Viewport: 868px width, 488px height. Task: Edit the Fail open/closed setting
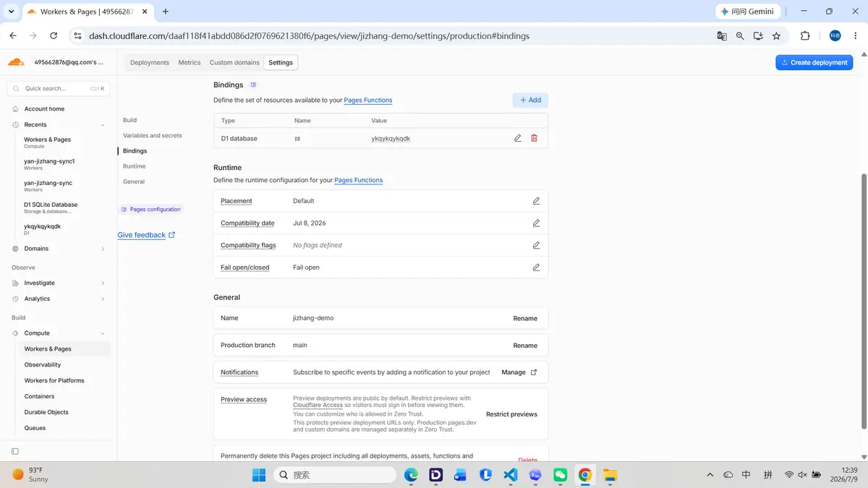tap(536, 267)
